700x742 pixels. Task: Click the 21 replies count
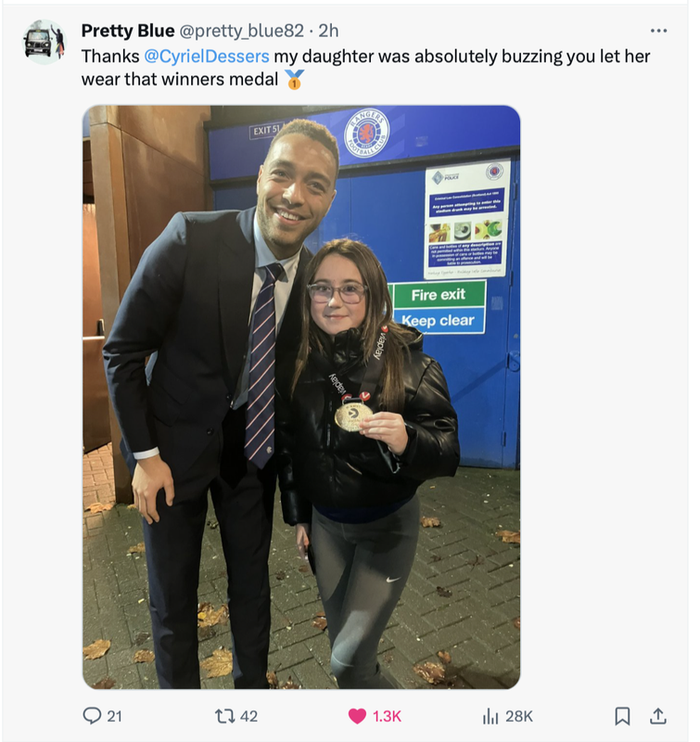click(114, 716)
